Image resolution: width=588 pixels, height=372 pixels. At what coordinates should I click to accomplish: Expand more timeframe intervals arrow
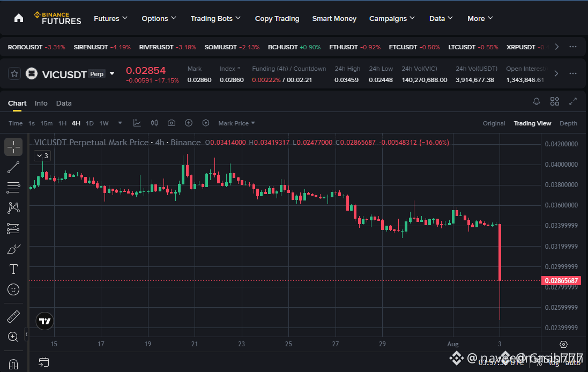coord(120,123)
